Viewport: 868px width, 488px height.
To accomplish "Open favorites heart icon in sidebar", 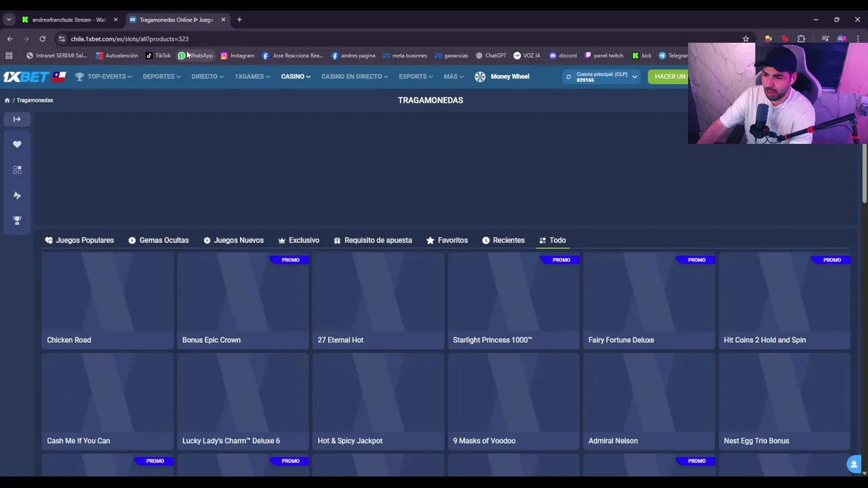I will pyautogui.click(x=17, y=144).
